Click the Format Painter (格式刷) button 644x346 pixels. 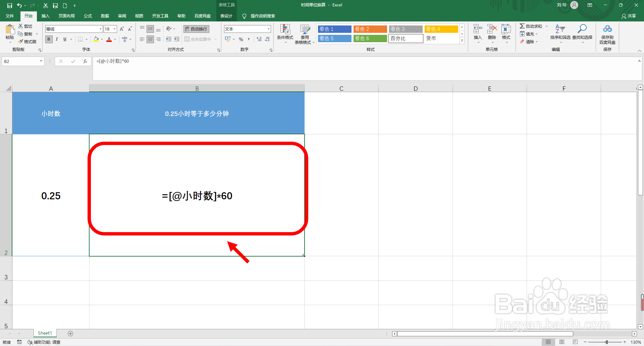click(x=27, y=42)
